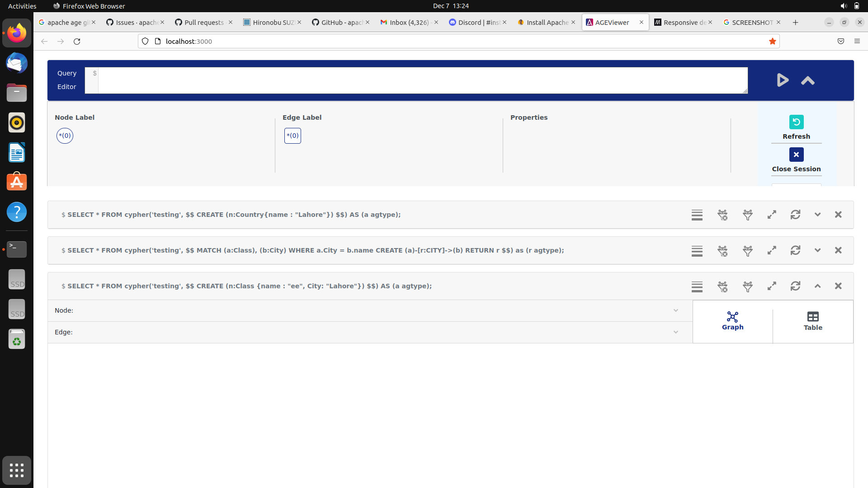Viewport: 868px width, 488px height.
Task: Open a new browser tab
Action: tap(795, 22)
